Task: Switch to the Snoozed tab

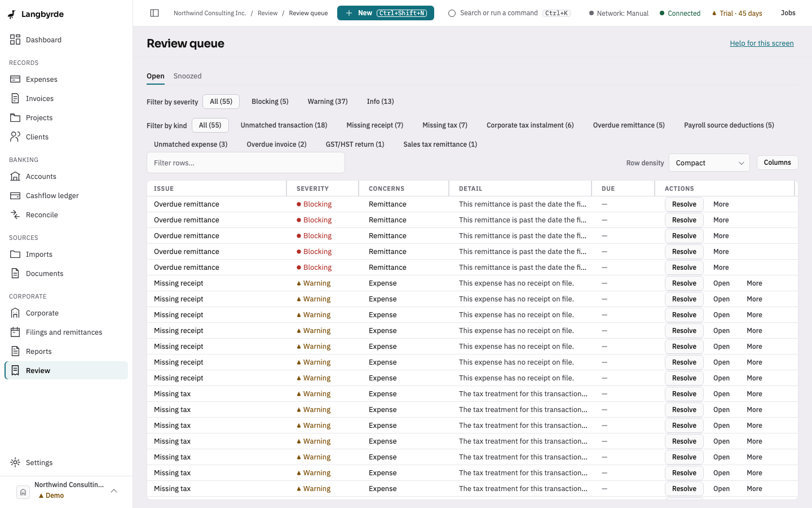Action: [187, 76]
